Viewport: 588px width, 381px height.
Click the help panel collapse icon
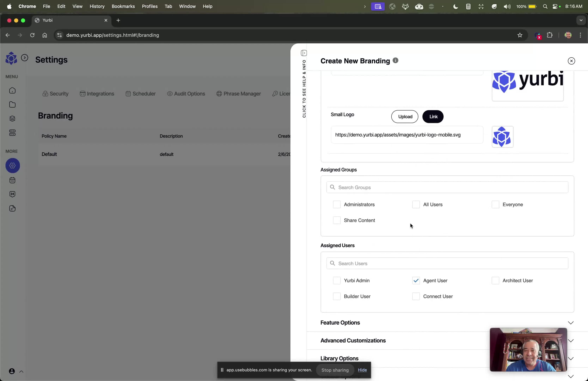tap(304, 53)
